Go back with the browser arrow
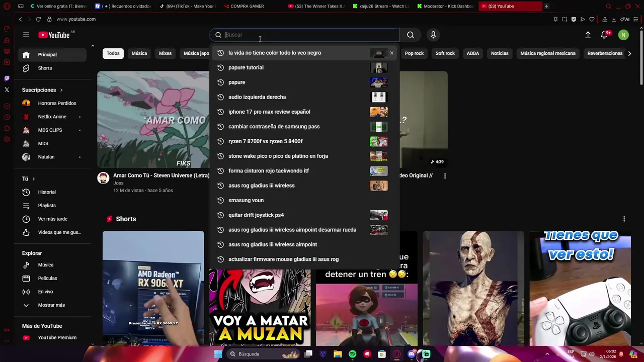This screenshot has height=362, width=644. 20,19
